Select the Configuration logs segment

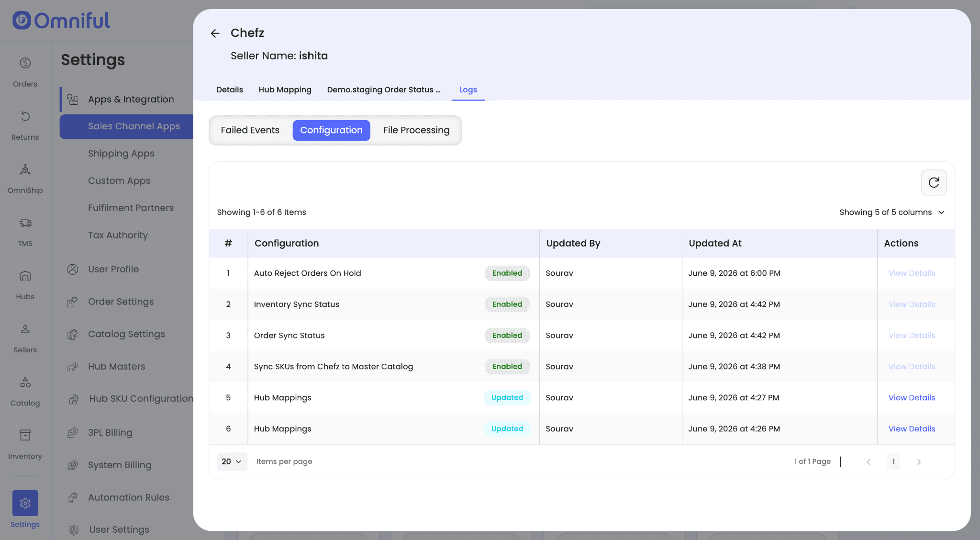(x=331, y=130)
